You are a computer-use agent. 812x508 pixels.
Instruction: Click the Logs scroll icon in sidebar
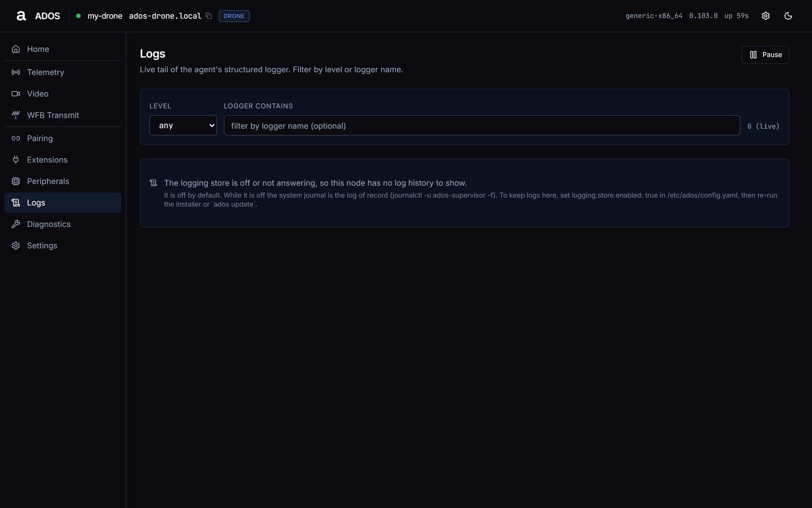pos(16,203)
